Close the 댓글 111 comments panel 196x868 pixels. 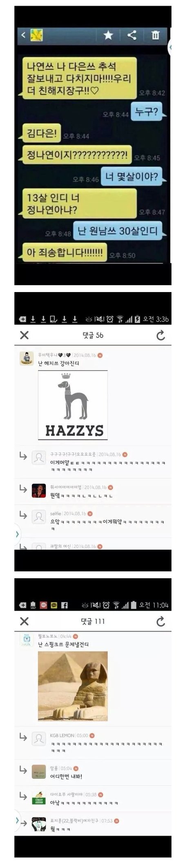pyautogui.click(x=24, y=621)
